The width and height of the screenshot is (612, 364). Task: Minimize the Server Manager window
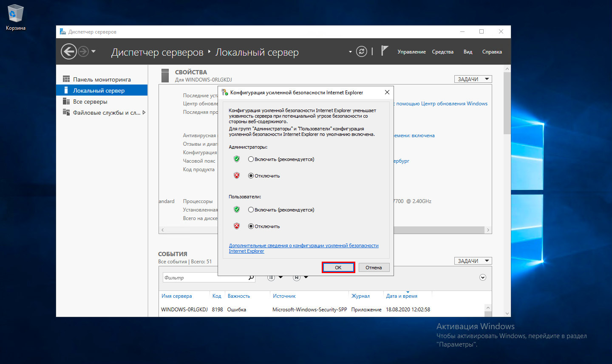[462, 31]
